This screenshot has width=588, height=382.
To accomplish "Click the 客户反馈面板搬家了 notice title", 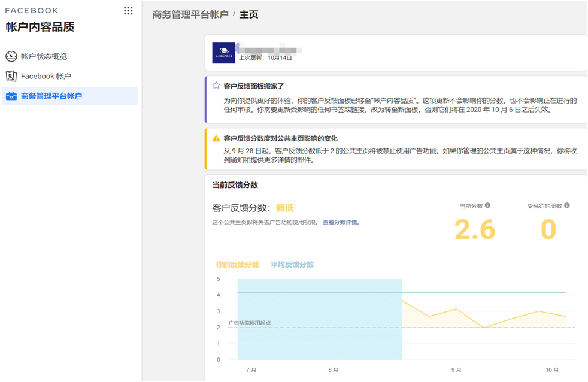I will tap(253, 86).
